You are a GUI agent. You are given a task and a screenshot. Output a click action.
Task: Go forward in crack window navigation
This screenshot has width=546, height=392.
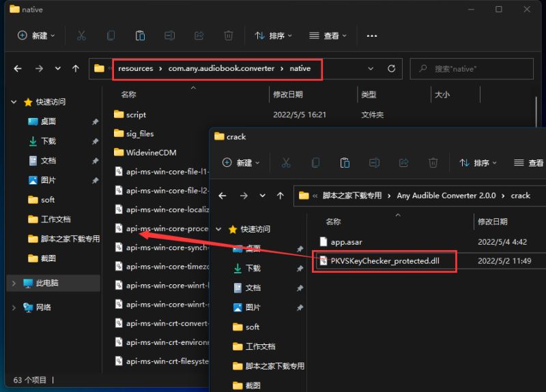pyautogui.click(x=244, y=196)
